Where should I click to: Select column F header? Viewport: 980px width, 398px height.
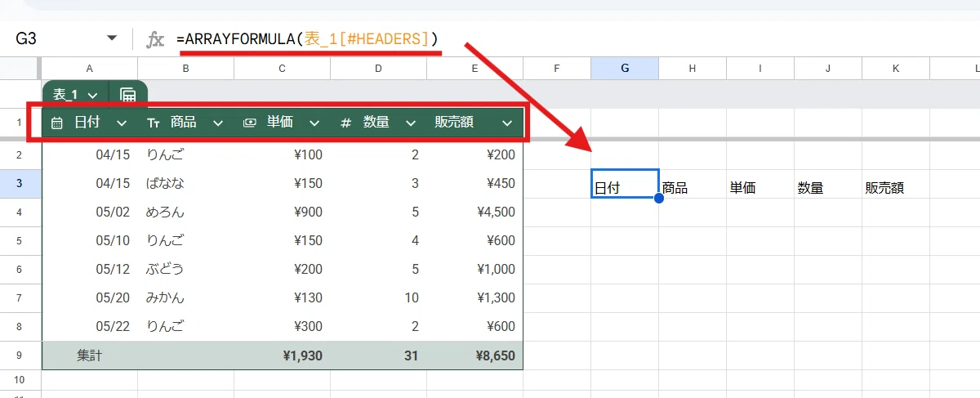[x=557, y=69]
